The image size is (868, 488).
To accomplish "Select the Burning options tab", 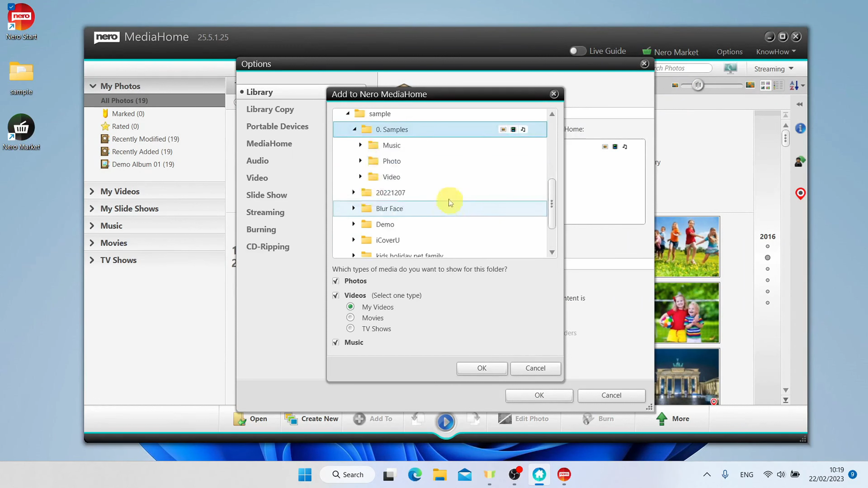I will click(x=261, y=230).
